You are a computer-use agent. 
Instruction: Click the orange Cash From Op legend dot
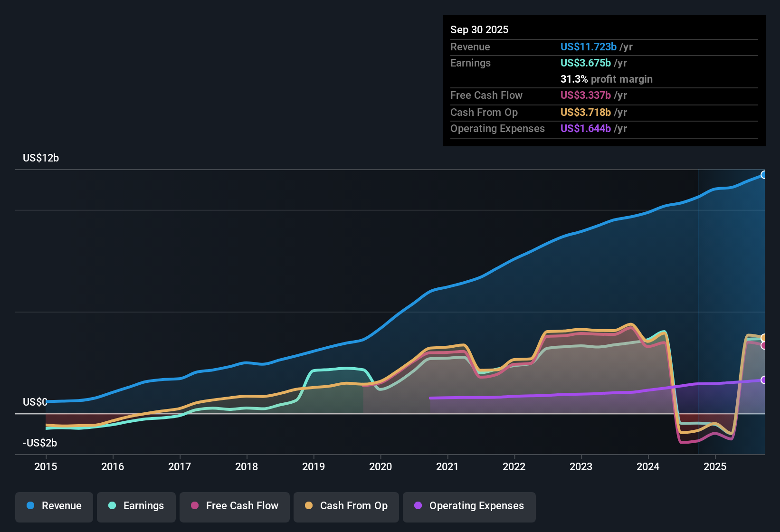(x=308, y=506)
